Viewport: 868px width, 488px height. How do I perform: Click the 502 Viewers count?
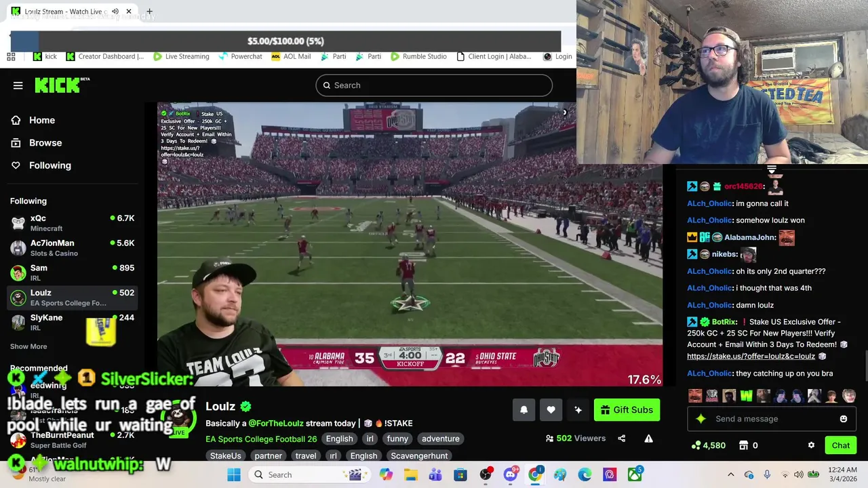[x=576, y=439]
